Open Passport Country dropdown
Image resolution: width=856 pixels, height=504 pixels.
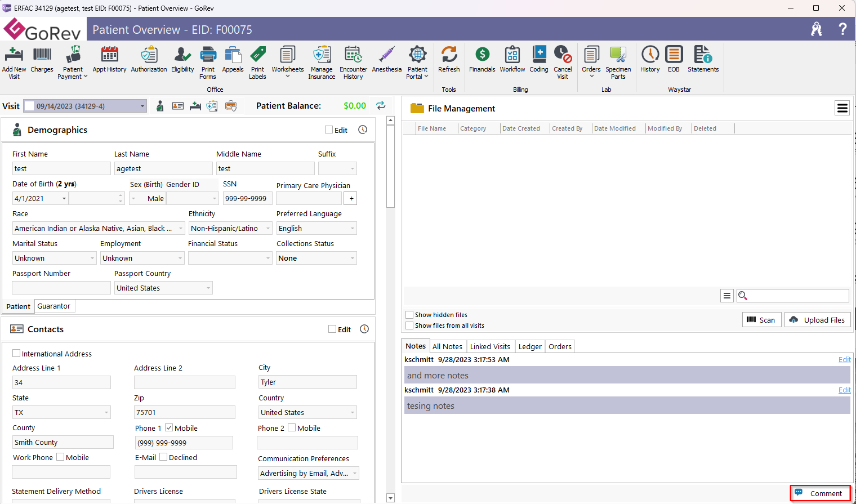pos(208,288)
